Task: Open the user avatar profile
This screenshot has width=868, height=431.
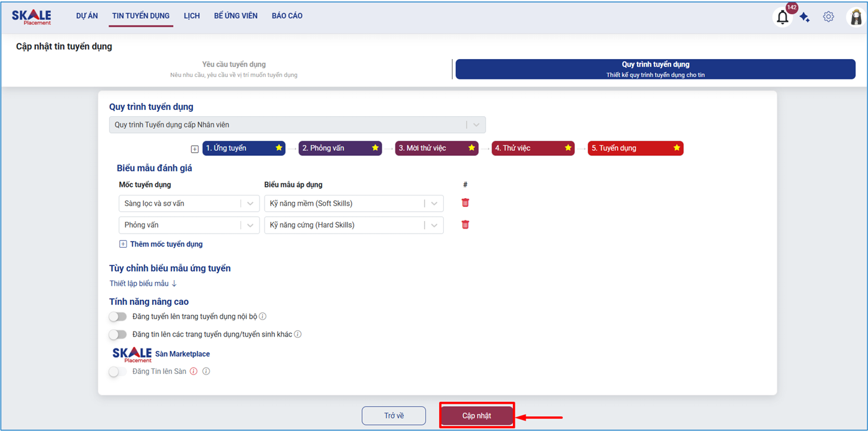Action: [856, 17]
